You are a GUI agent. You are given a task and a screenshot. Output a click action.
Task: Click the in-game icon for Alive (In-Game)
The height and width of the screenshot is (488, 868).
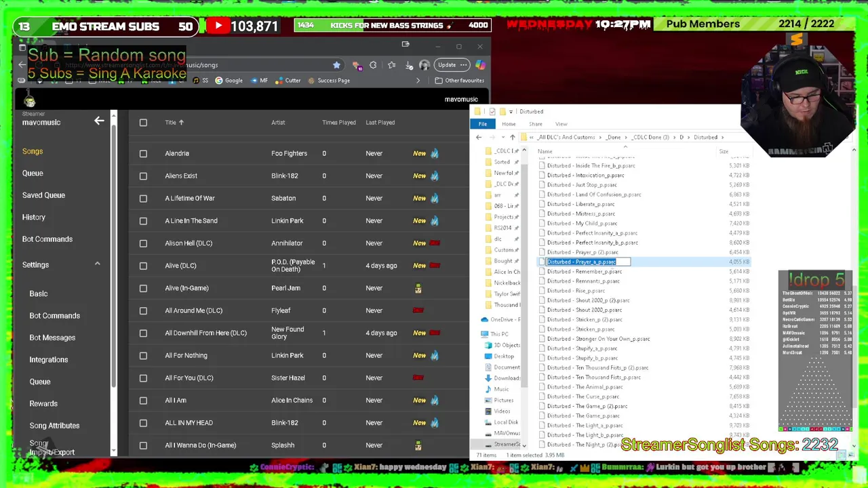coord(418,288)
